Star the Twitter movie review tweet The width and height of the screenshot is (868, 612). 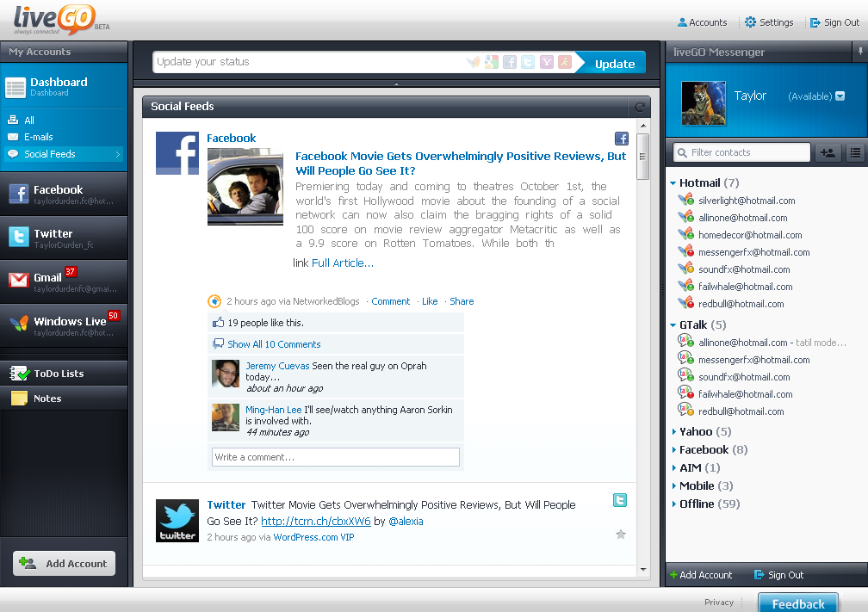(621, 535)
